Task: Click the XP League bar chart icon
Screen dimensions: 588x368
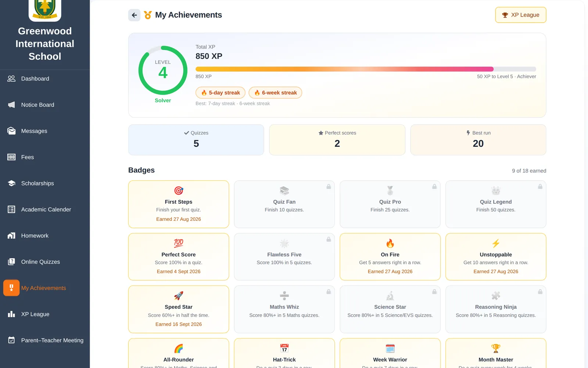Action: click(11, 314)
